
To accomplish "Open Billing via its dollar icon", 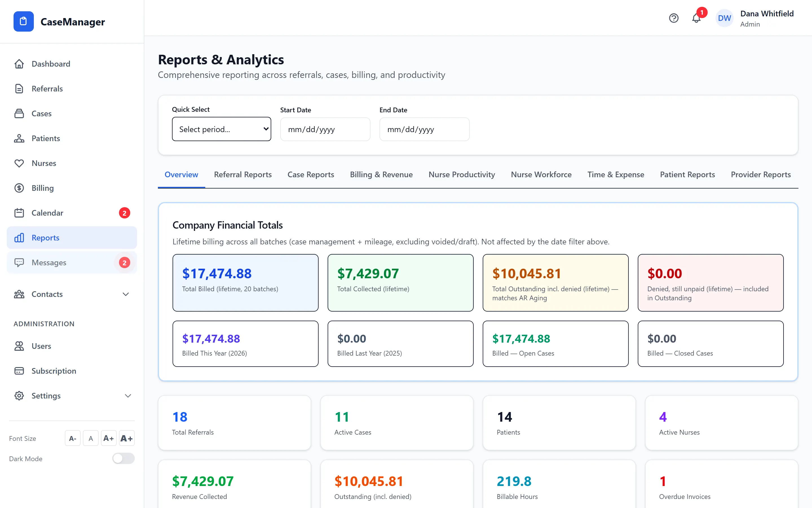I will point(19,188).
